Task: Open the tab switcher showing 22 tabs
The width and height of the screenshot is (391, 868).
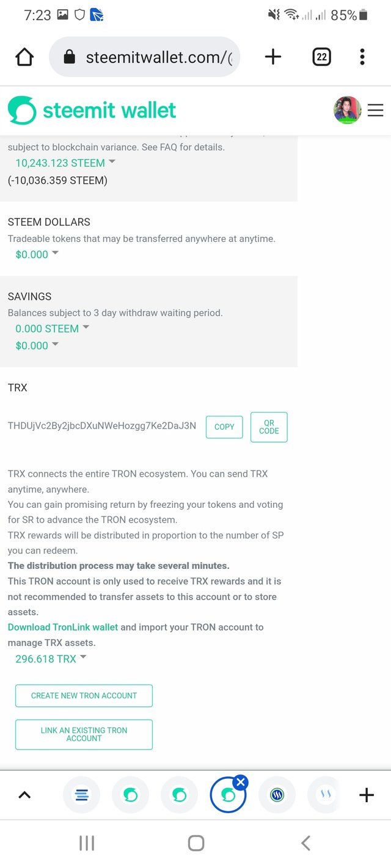Action: click(x=321, y=57)
